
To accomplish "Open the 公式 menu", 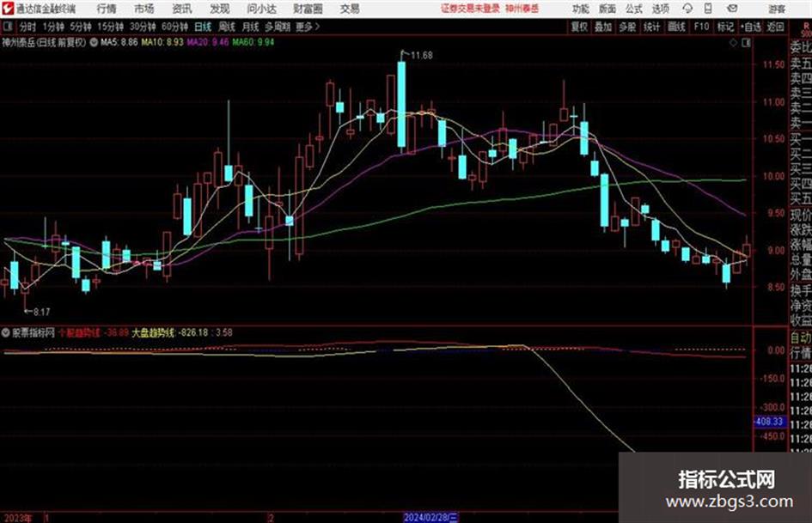I will (634, 9).
